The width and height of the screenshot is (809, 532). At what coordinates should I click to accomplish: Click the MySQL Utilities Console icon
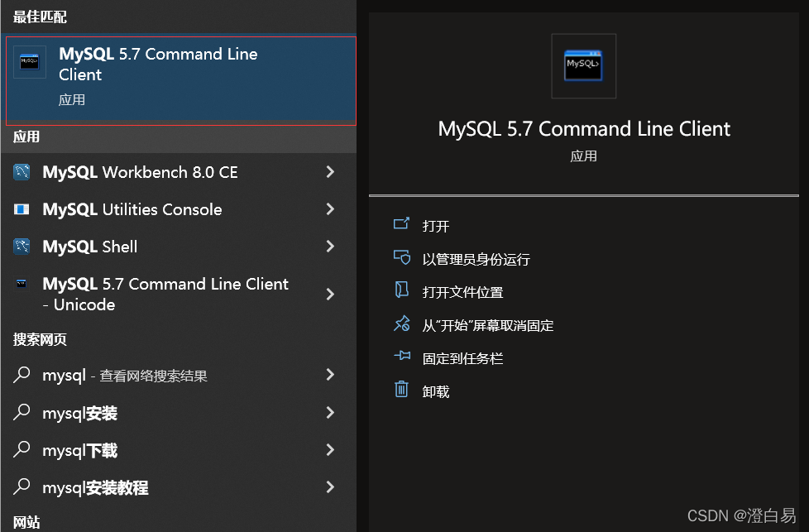22,209
